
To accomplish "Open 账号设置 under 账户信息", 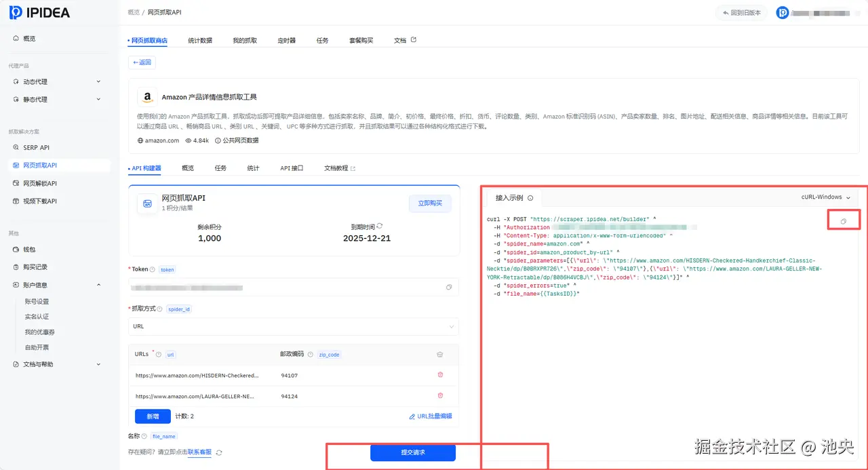I will (37, 301).
